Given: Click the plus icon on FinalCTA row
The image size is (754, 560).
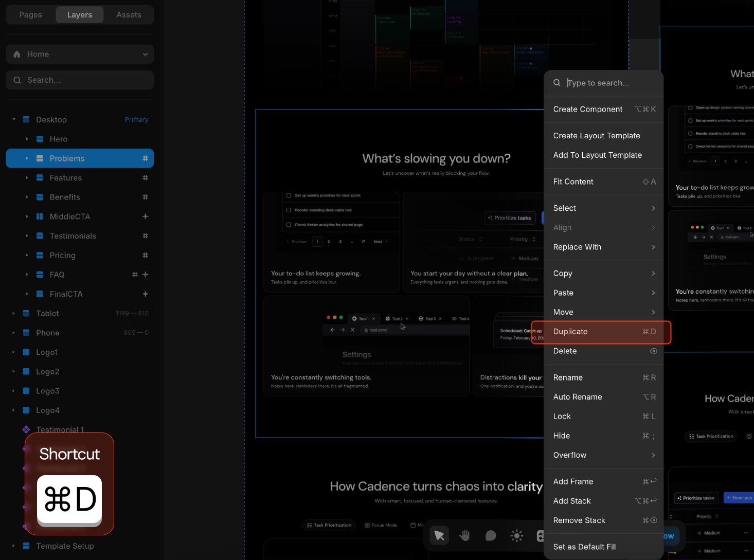Looking at the screenshot, I should 145,294.
